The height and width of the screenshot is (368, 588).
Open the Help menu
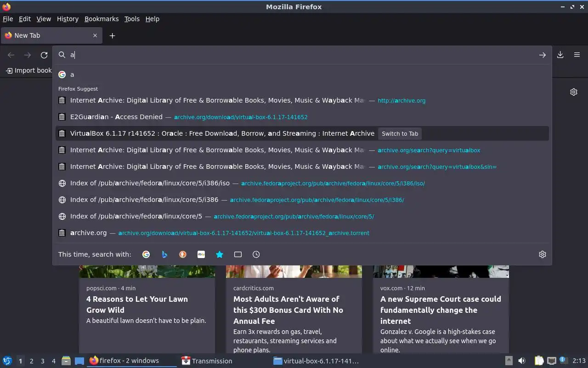153,19
